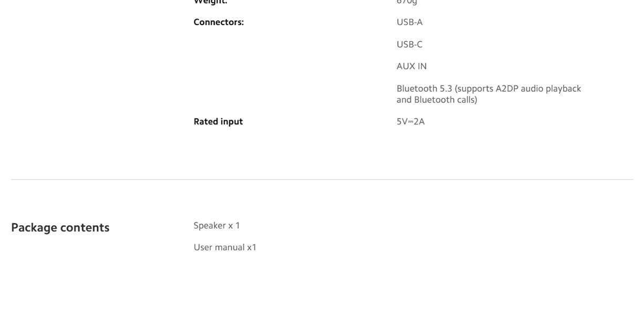Click the word "Rated" in the label
Screen dimensions: 644x336
pos(205,121)
